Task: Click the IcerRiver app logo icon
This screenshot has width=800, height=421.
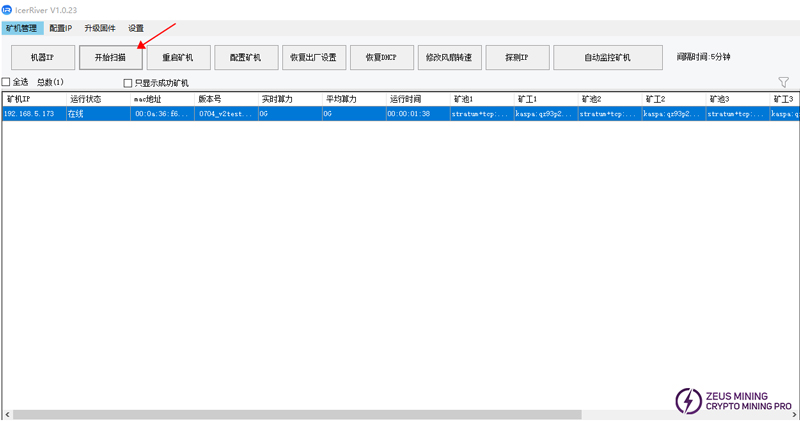Action: tap(8, 9)
